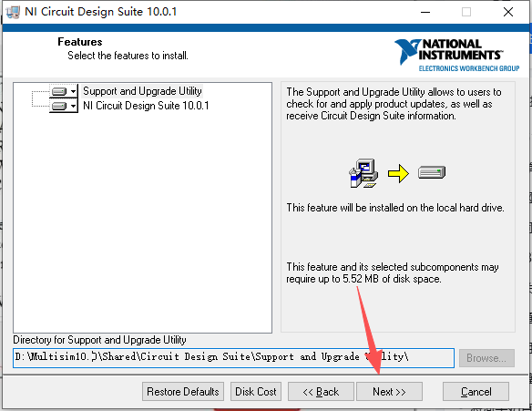The height and width of the screenshot is (411, 532).
Task: Click the installation directory path field
Action: point(233,358)
